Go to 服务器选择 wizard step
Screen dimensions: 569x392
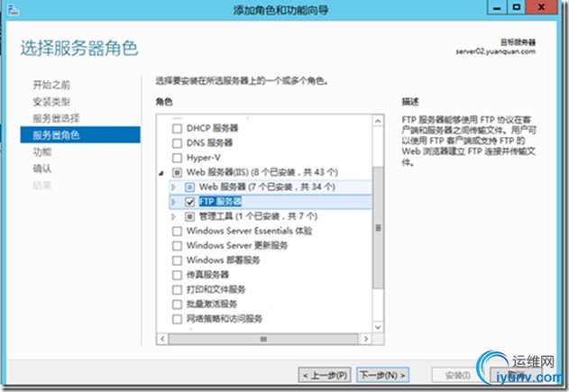56,118
